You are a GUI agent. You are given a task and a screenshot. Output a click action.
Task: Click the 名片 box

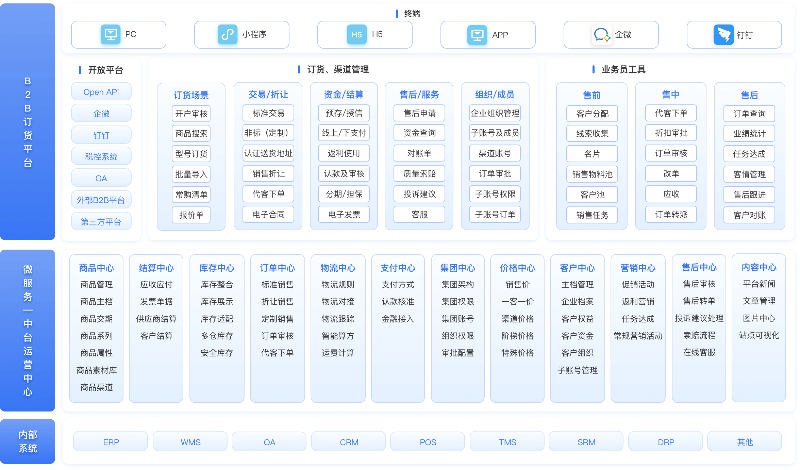tap(592, 154)
